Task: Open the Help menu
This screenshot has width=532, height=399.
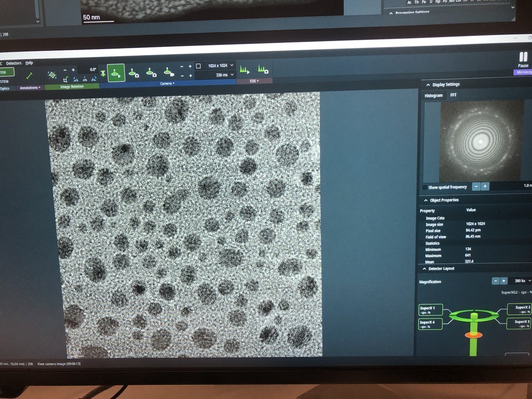Action: click(x=29, y=63)
